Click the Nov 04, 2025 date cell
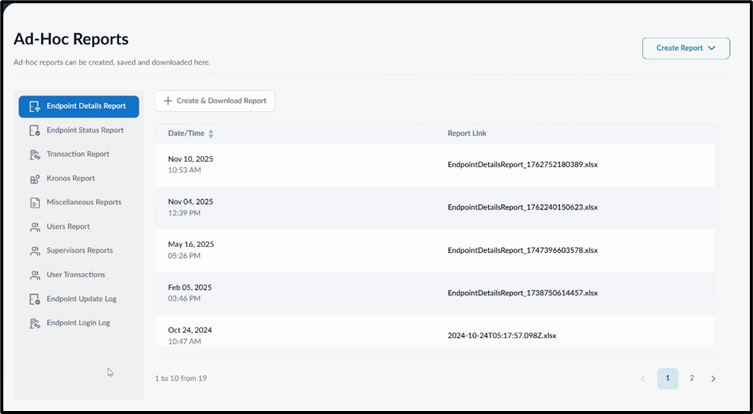This screenshot has height=414, width=753. [191, 202]
